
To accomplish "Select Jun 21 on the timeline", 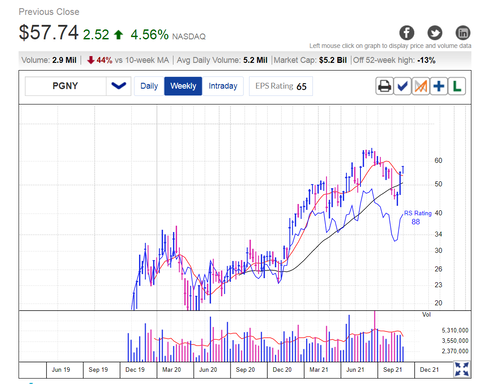I will pyautogui.click(x=355, y=370).
